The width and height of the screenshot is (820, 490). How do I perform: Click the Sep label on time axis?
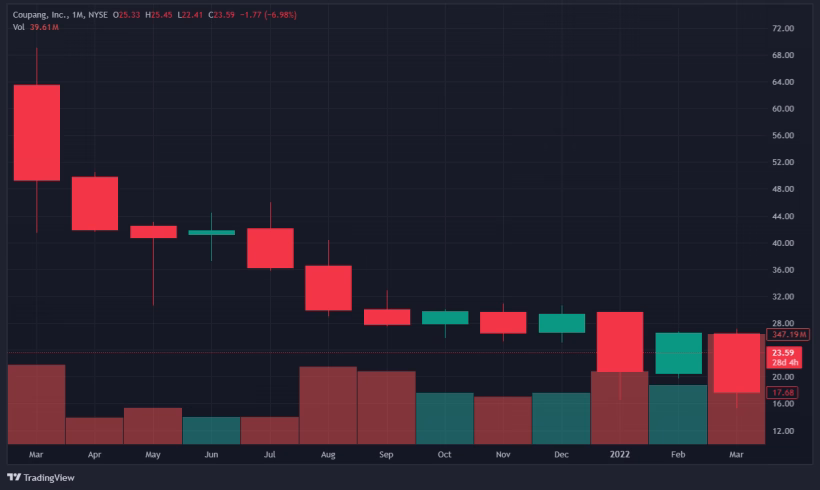click(x=386, y=454)
